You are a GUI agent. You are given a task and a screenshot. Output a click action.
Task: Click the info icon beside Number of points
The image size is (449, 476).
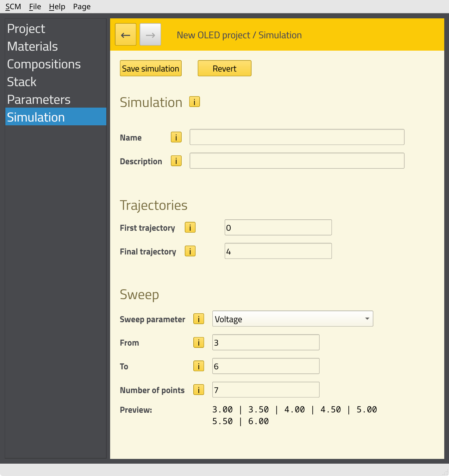198,390
